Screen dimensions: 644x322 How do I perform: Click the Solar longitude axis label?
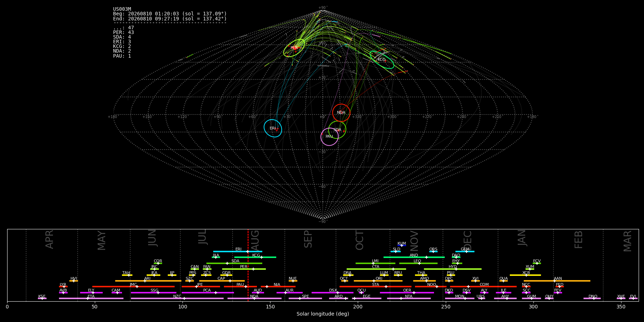(323, 314)
